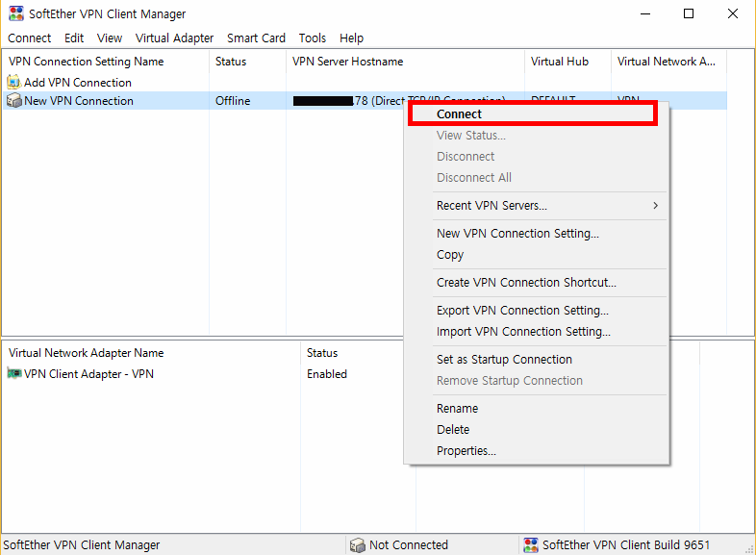This screenshot has height=555, width=756.
Task: Minimize the SoftEther VPN Client Manager window
Action: click(645, 13)
